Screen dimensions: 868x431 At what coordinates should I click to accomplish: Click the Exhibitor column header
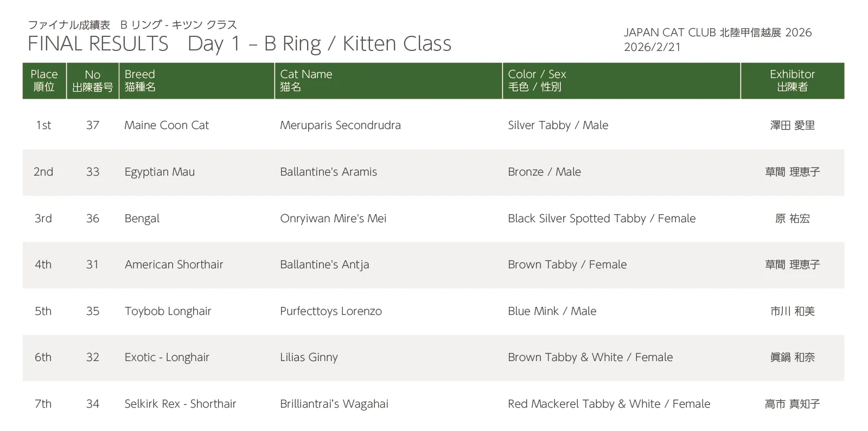tap(792, 80)
